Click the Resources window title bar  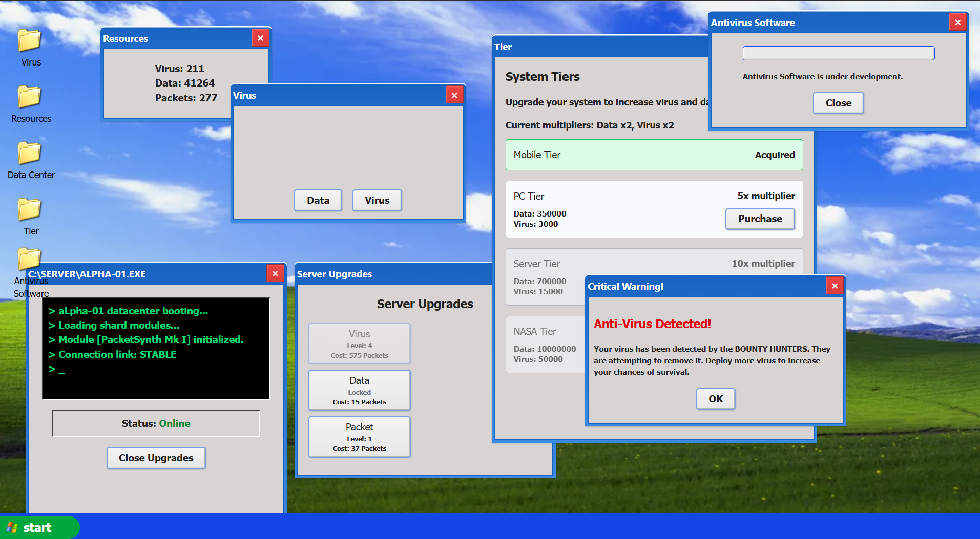pyautogui.click(x=177, y=38)
